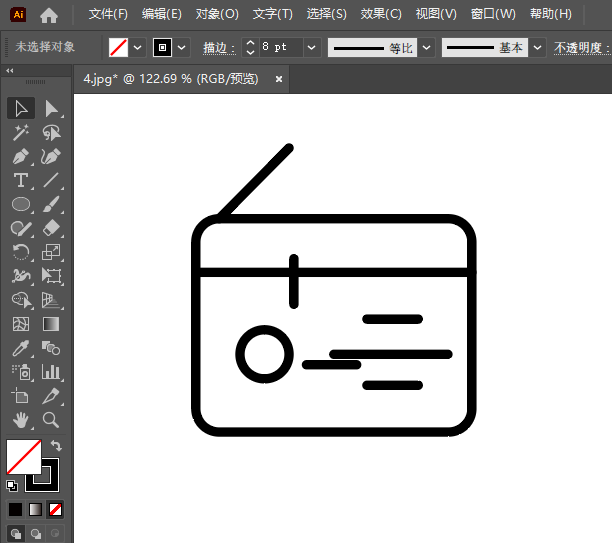This screenshot has height=543, width=612.
Task: Select the Paintbrush tool
Action: click(52, 204)
